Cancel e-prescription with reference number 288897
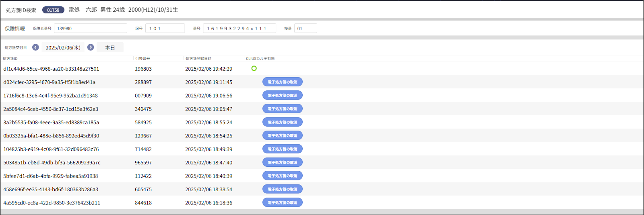The image size is (644, 215). 282,82
